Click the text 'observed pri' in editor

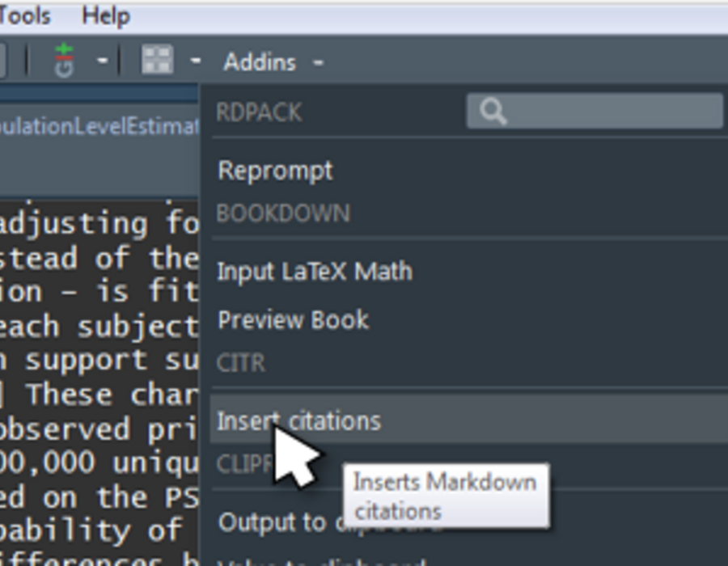99,429
